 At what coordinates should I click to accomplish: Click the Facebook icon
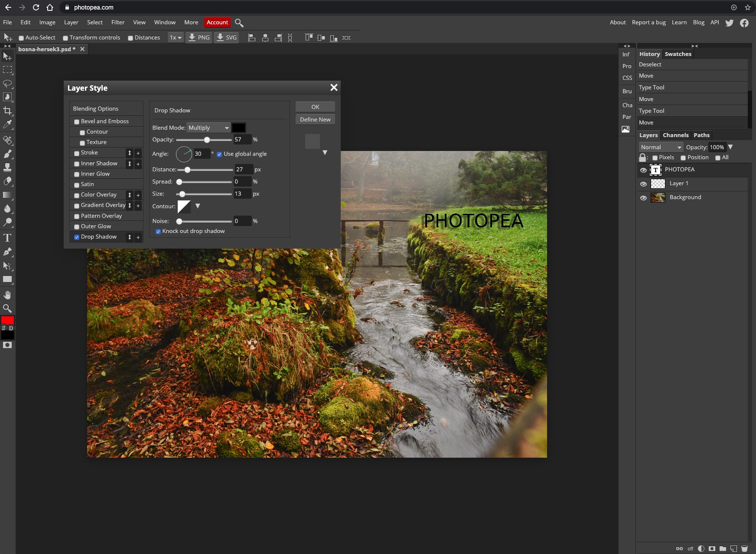click(x=744, y=23)
